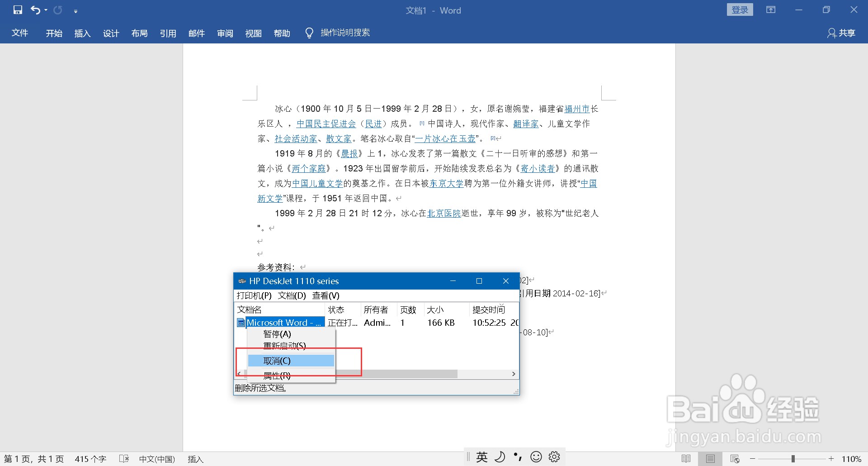The height and width of the screenshot is (466, 868).
Task: Click the Microsoft Word print job document icon
Action: coord(241,323)
